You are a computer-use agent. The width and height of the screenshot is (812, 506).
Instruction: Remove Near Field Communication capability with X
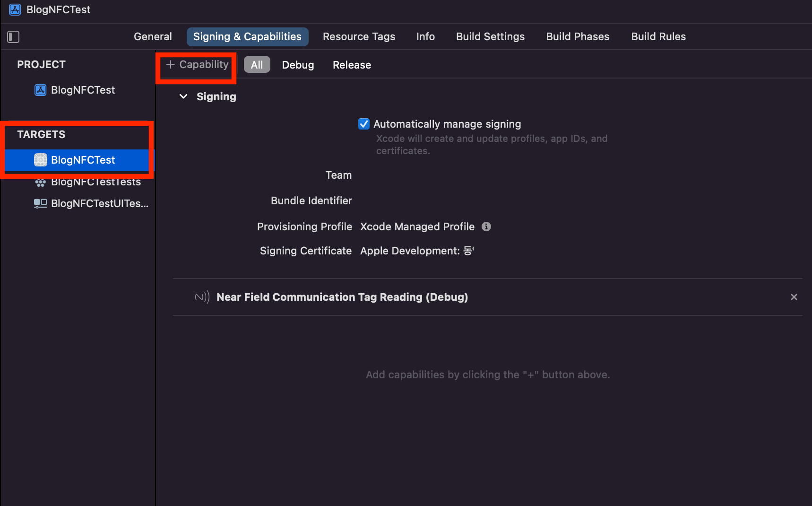tap(794, 297)
